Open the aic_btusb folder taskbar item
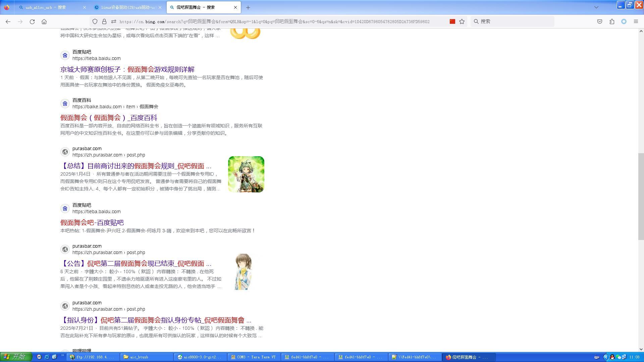Image resolution: width=644 pixels, height=362 pixels. pos(147,357)
